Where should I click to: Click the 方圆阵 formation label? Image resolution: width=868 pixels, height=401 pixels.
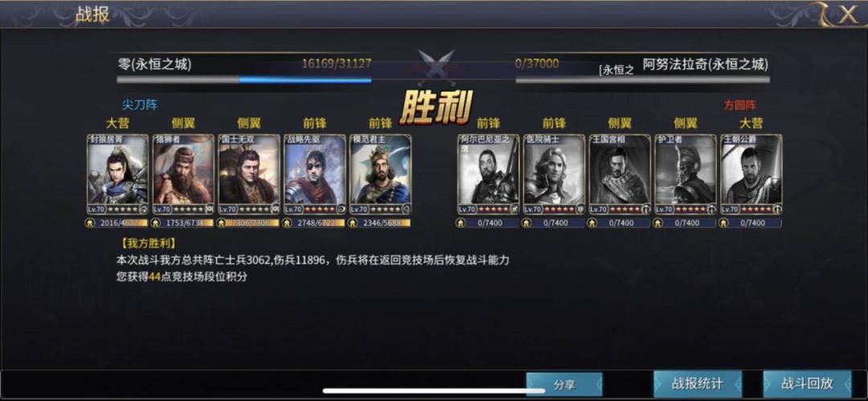[739, 104]
